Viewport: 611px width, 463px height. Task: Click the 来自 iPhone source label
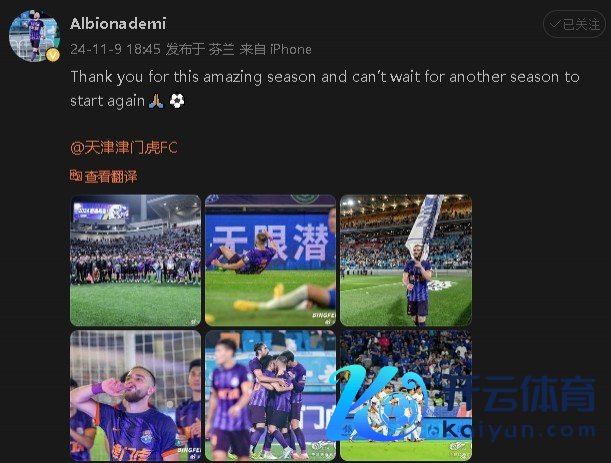coord(275,49)
